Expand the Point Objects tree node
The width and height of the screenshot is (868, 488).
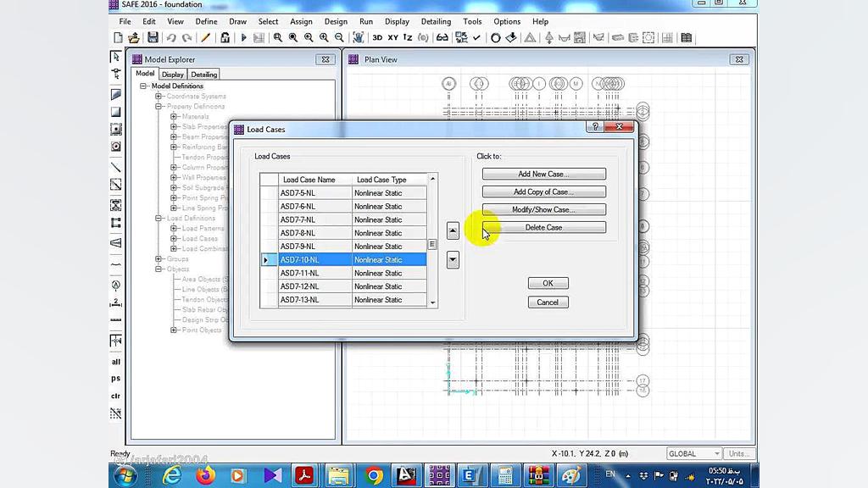[174, 330]
